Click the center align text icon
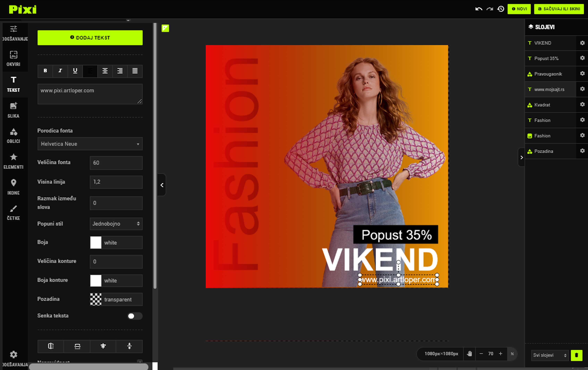 click(105, 71)
